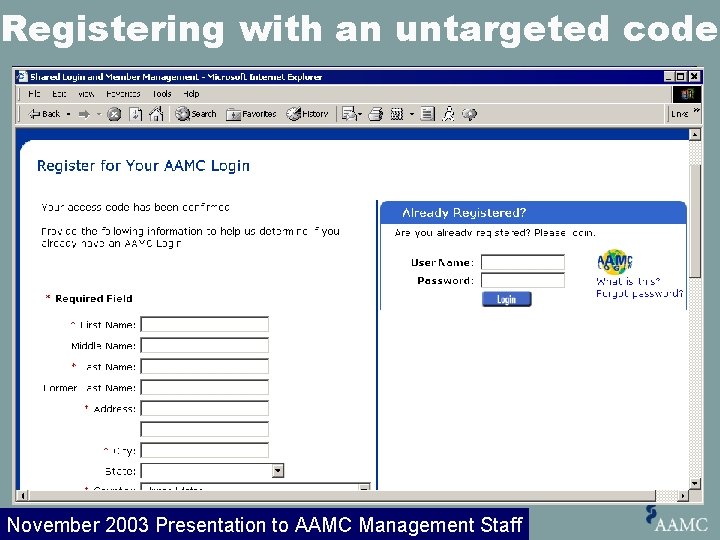
Task: Click the horizontal scrollbar left arrow
Action: pos(22,495)
